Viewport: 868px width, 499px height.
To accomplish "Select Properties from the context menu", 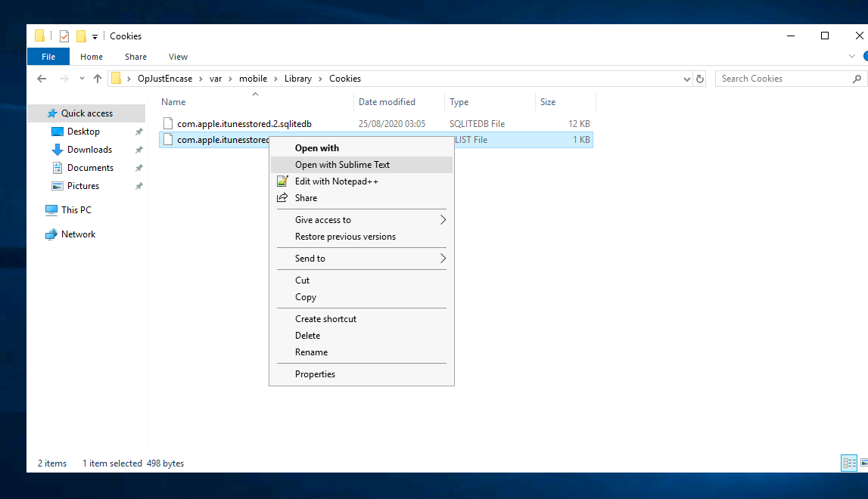I will pos(315,374).
